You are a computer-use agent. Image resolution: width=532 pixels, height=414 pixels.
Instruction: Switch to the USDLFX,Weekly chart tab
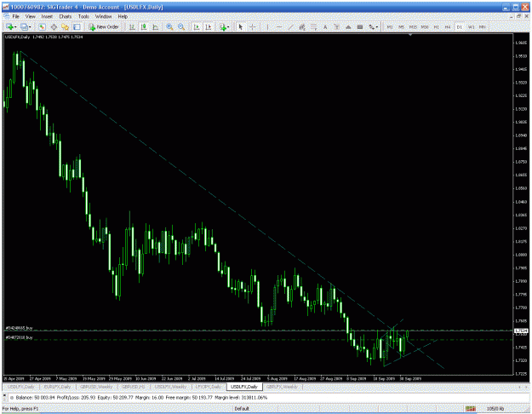170,387
